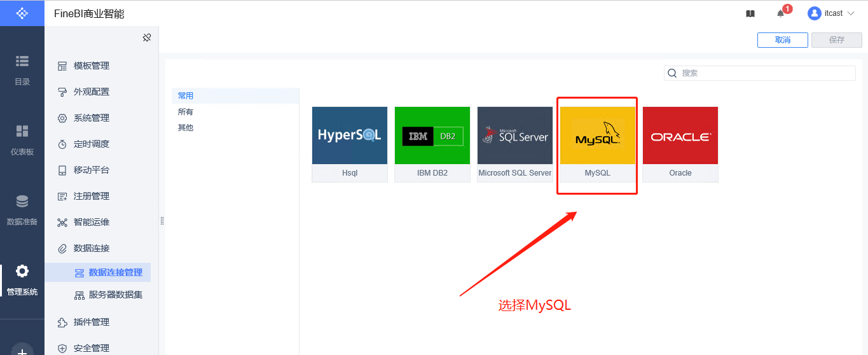The image size is (868, 355).
Task: Click the FineBI商业智能 title
Action: (x=89, y=13)
